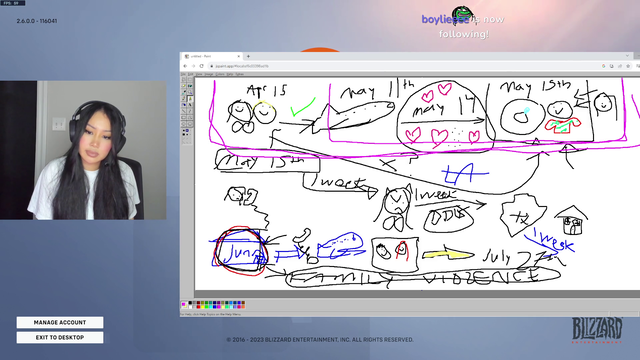Select the Free-Form Select tool in Paint
This screenshot has width=640, height=360.
(184, 80)
